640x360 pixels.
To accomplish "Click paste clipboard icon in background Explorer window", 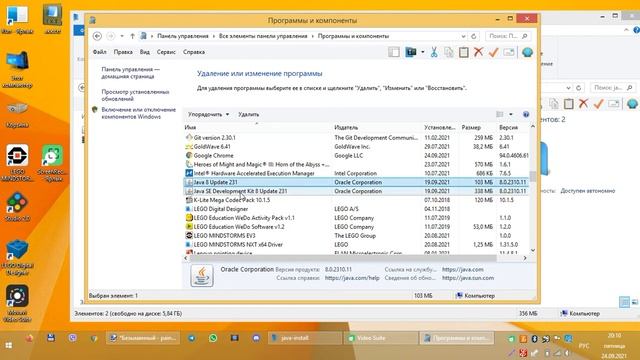I will click(569, 104).
